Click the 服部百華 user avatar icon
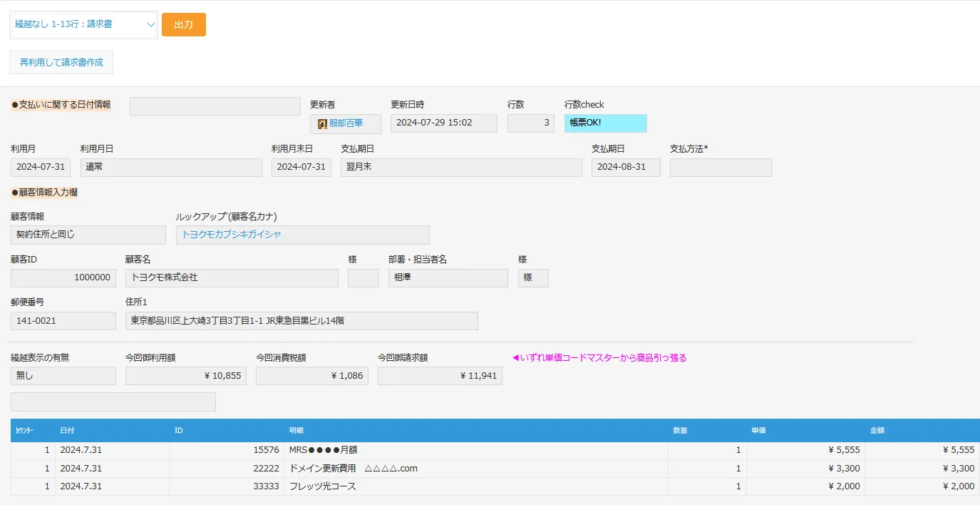980x505 pixels. [322, 123]
